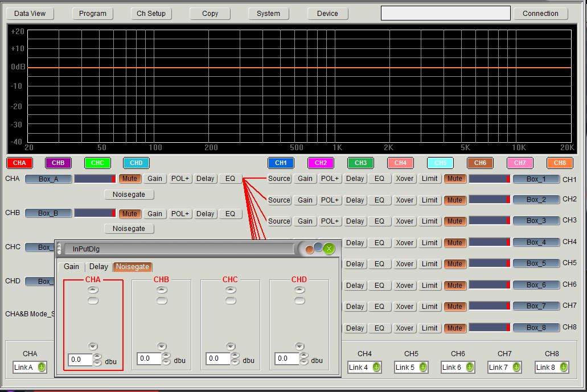Click the Connection button
This screenshot has width=587, height=392.
coord(540,14)
